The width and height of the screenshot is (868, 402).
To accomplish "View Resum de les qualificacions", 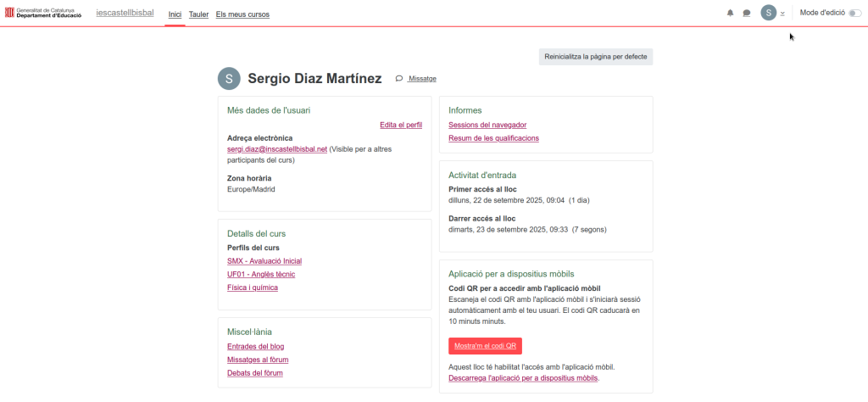I will (x=493, y=137).
